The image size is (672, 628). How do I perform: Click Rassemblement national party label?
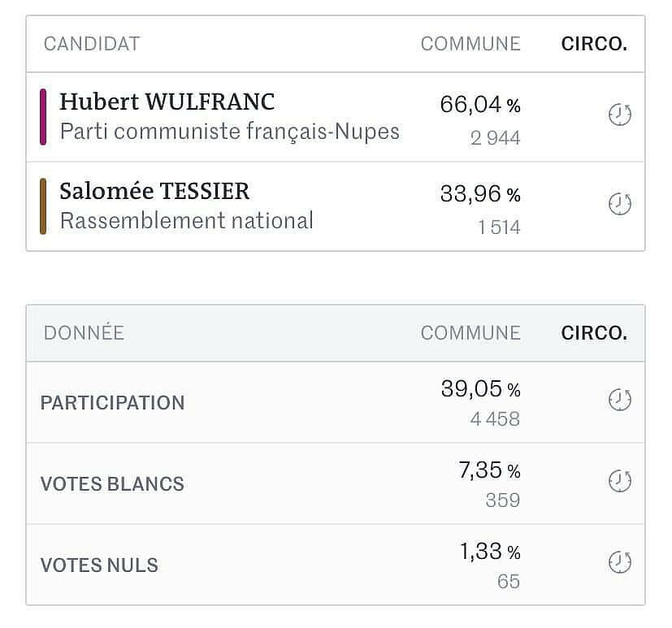186,221
